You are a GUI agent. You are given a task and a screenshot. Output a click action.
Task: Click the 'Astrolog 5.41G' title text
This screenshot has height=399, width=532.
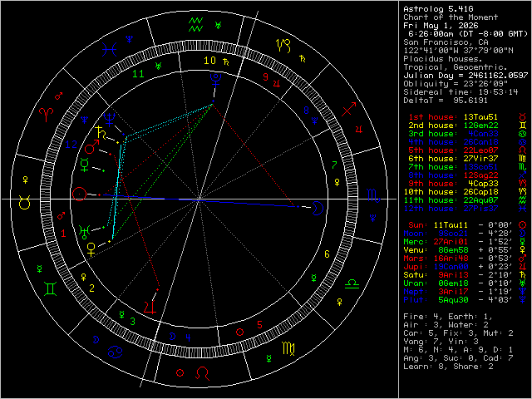438,9
